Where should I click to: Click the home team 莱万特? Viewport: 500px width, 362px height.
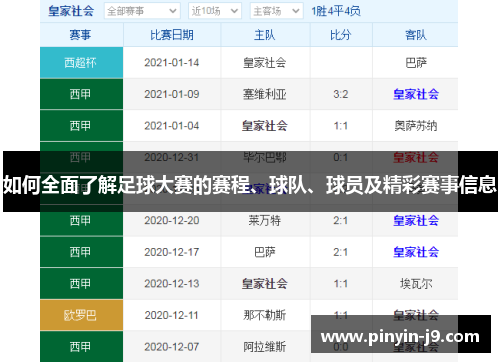(x=265, y=221)
